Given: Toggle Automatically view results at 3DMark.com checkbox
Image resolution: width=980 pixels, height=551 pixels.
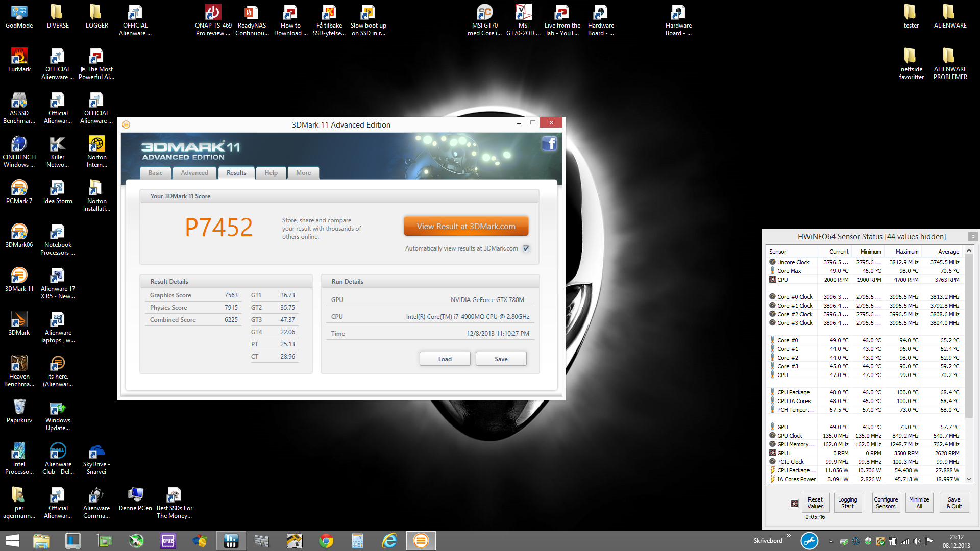Looking at the screenshot, I should (526, 248).
